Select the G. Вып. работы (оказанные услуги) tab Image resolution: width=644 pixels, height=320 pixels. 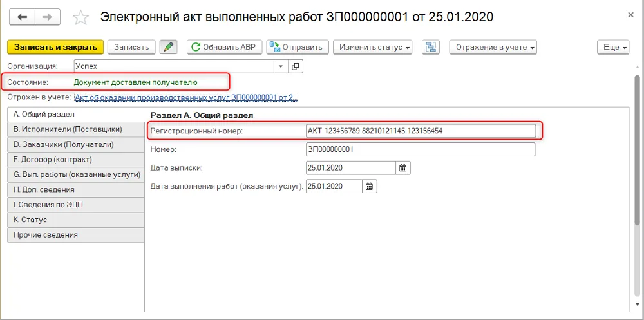pos(76,174)
